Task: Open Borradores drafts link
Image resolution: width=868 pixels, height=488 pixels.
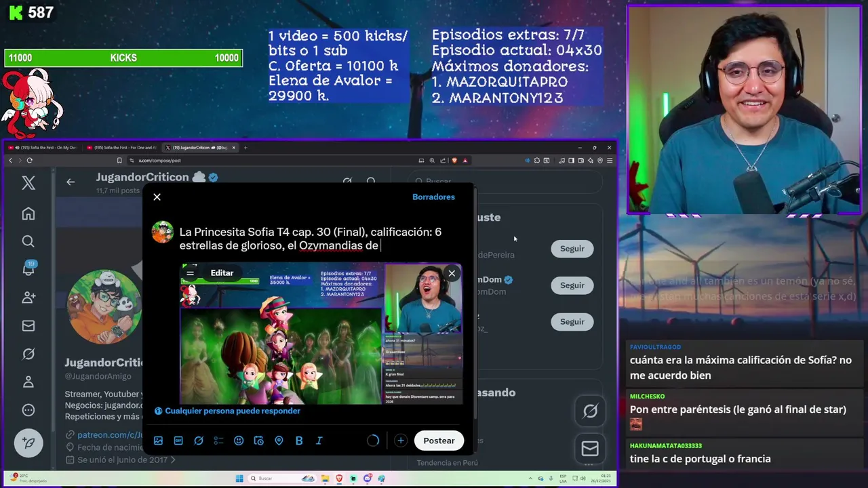Action: pyautogui.click(x=433, y=197)
